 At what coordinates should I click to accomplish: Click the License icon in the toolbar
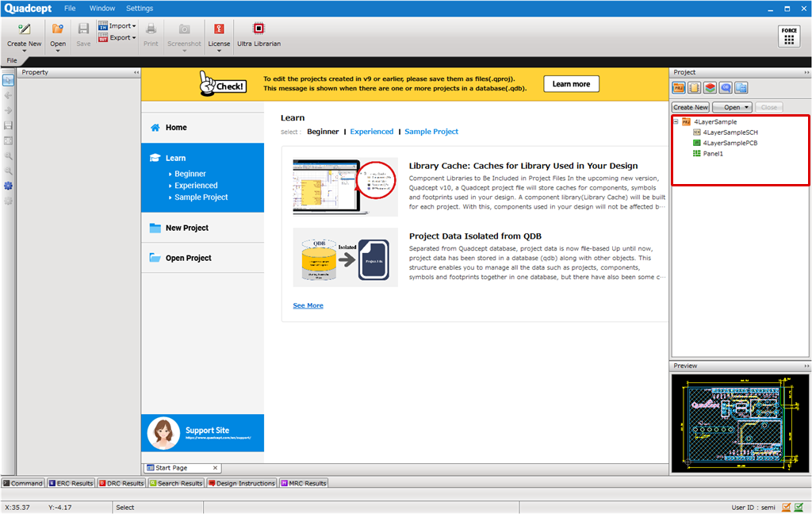coord(219,32)
